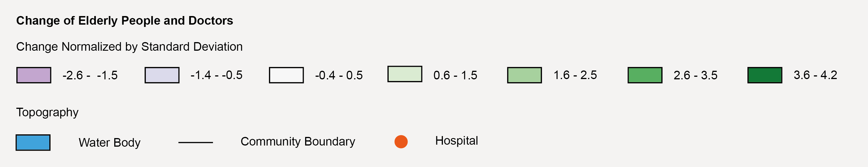Select the lavender -1.4 to -0.5 swatch

[162, 75]
